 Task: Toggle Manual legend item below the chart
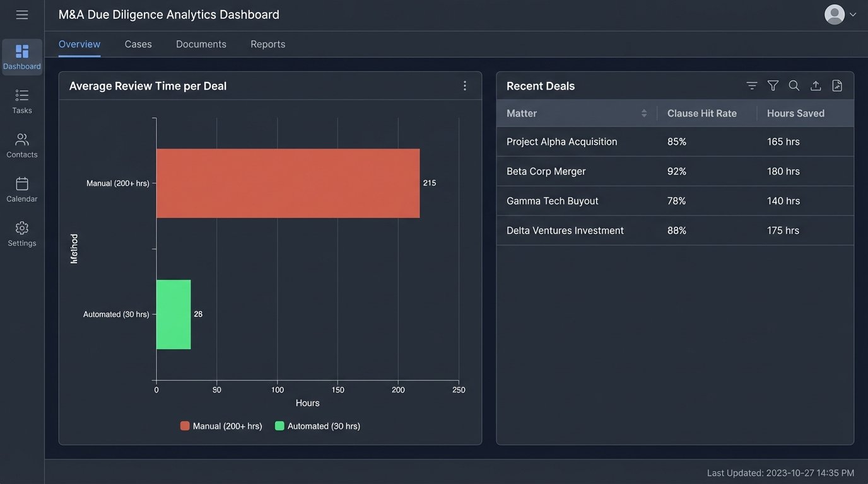(221, 425)
